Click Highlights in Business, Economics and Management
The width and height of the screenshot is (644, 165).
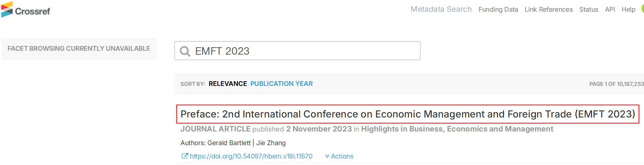pyautogui.click(x=457, y=129)
